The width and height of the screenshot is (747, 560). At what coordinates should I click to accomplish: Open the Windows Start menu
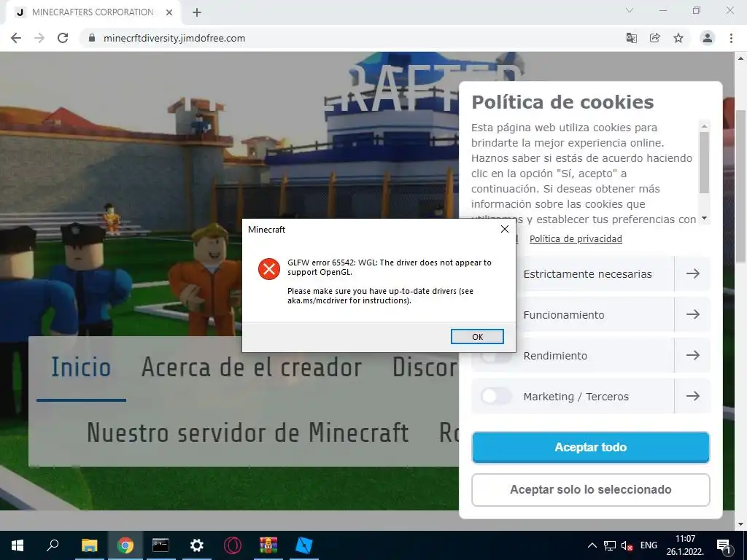click(x=18, y=545)
